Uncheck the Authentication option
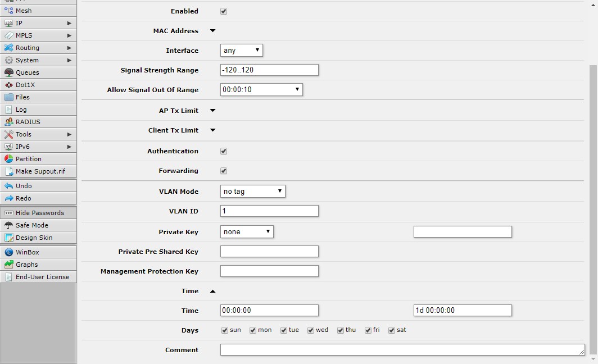This screenshot has width=598, height=364. pos(223,151)
